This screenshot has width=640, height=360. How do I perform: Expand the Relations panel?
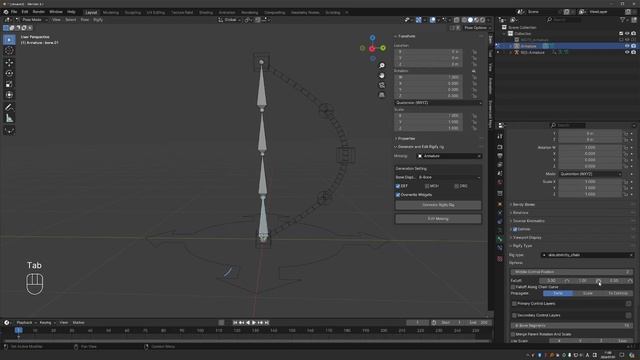point(520,213)
